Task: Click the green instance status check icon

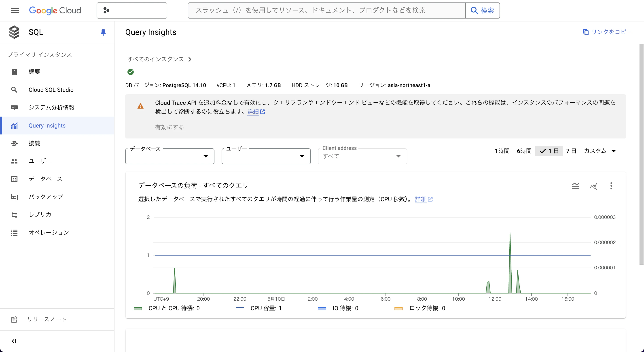Action: click(x=131, y=72)
